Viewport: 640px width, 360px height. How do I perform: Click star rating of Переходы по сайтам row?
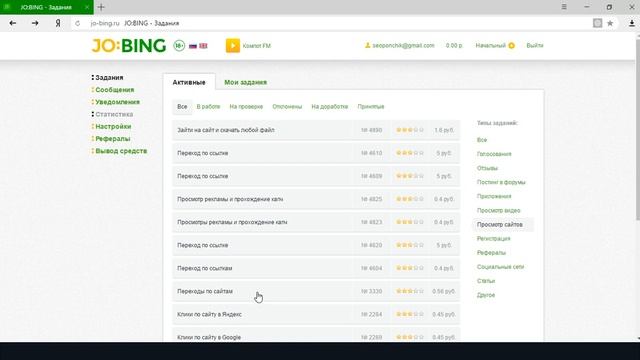pyautogui.click(x=410, y=291)
